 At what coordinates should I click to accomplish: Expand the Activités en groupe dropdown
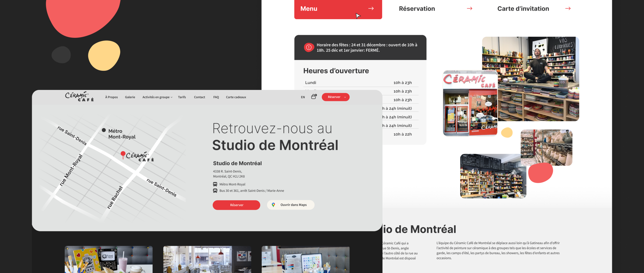coord(157,97)
